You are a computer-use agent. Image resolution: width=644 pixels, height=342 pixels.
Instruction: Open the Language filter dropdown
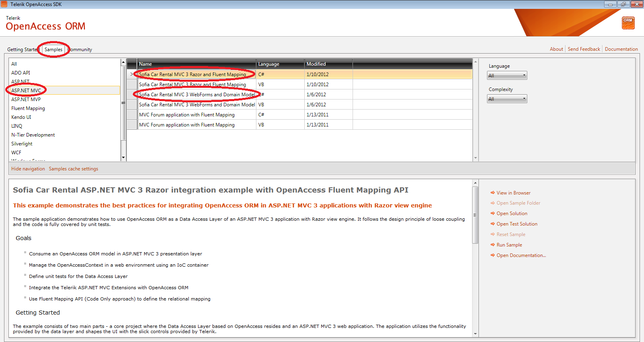pyautogui.click(x=507, y=75)
